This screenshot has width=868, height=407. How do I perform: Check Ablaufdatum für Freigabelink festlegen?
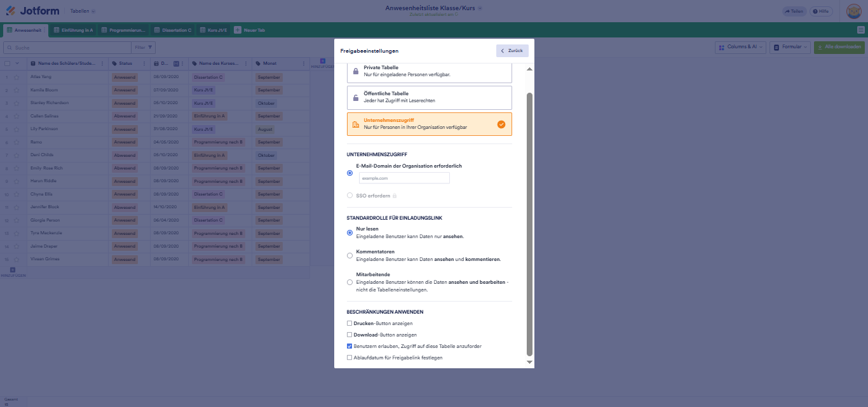(x=349, y=357)
